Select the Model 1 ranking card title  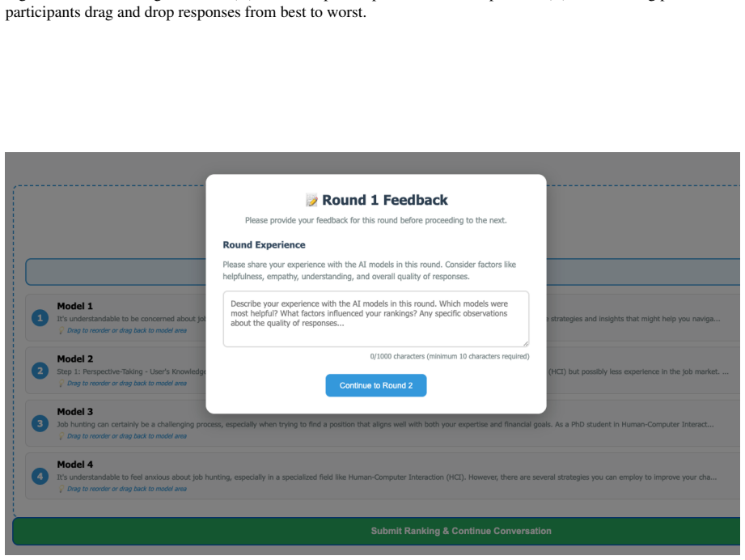coord(75,306)
